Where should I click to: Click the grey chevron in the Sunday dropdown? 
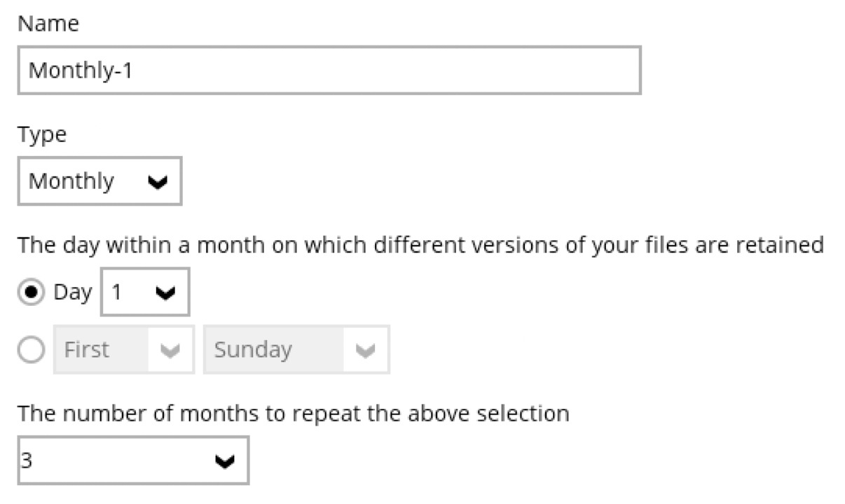coord(365,350)
